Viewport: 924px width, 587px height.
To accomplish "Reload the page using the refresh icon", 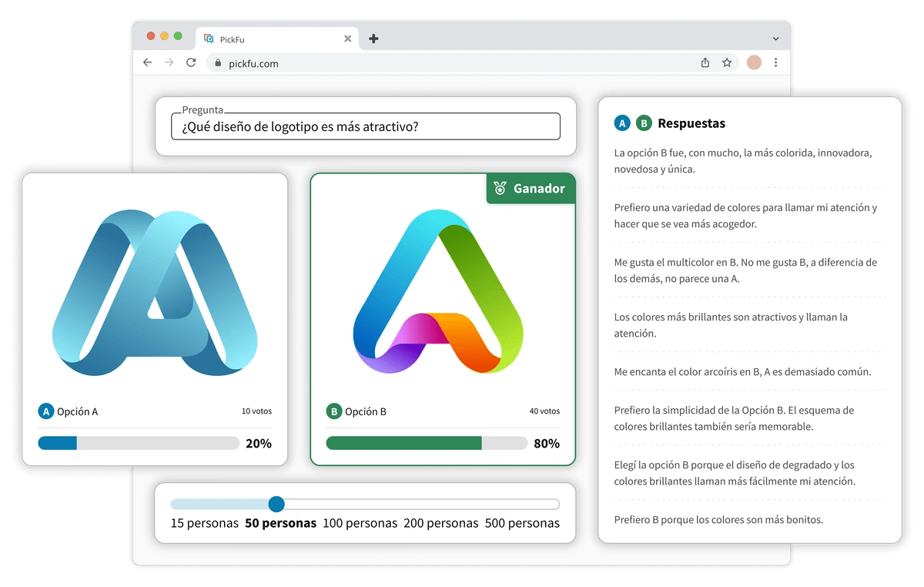I will point(191,62).
